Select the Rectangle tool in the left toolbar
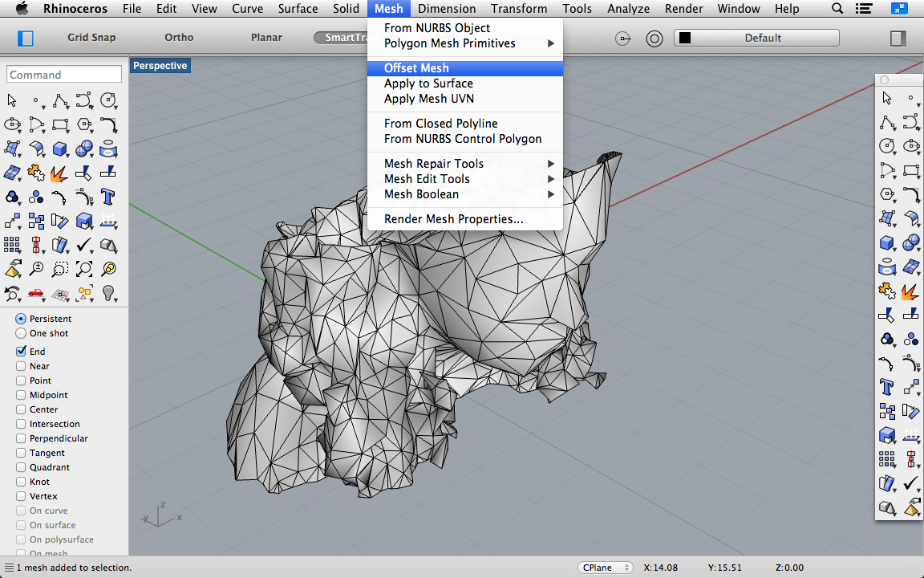The height and width of the screenshot is (578, 924). 60,124
